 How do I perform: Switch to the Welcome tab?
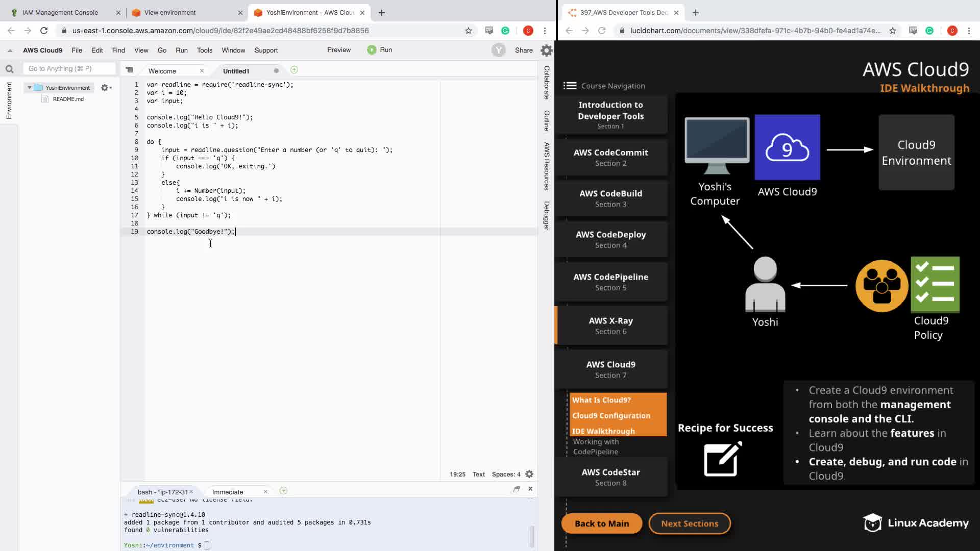[x=162, y=71]
